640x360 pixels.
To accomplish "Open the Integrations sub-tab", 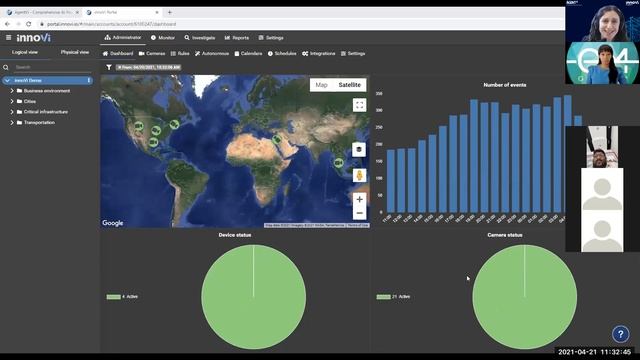I will (319, 53).
